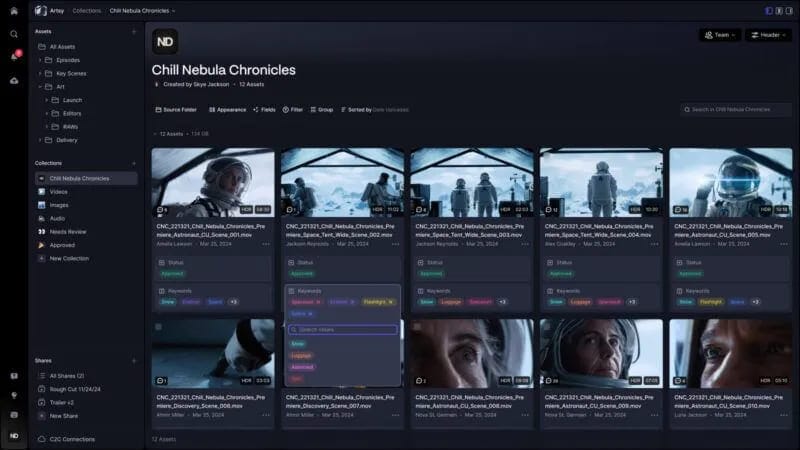Add new collection with Collections plus icon
The height and width of the screenshot is (450, 800).
134,163
